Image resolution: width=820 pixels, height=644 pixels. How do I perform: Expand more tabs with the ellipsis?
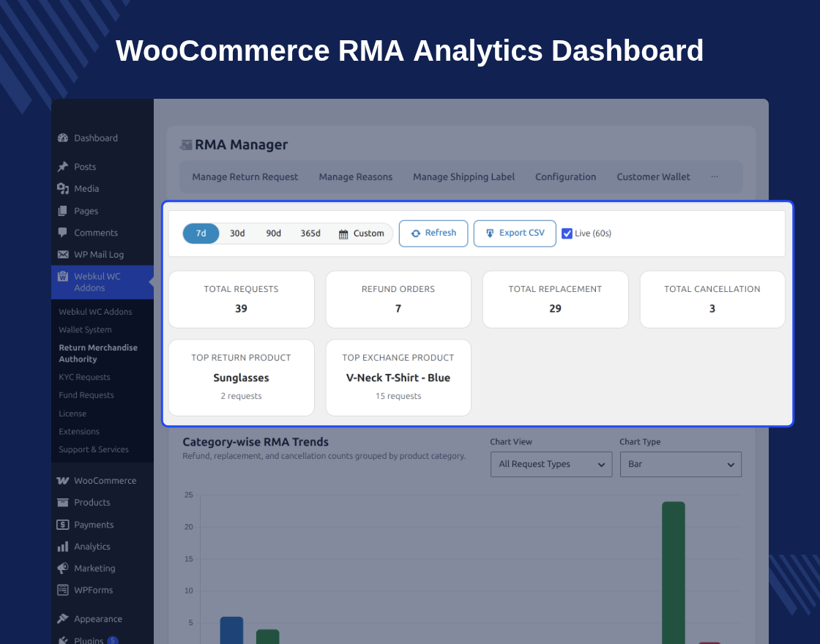(x=715, y=176)
